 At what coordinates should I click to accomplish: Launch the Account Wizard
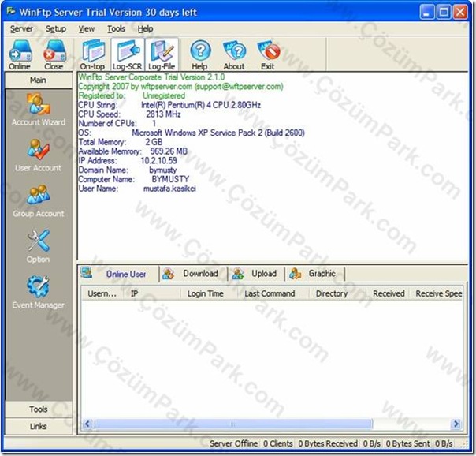(x=39, y=110)
